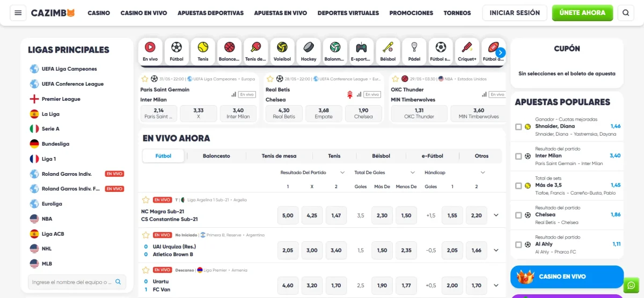
Task: Open Apuestas Deportivas in top menu
Action: tap(210, 13)
